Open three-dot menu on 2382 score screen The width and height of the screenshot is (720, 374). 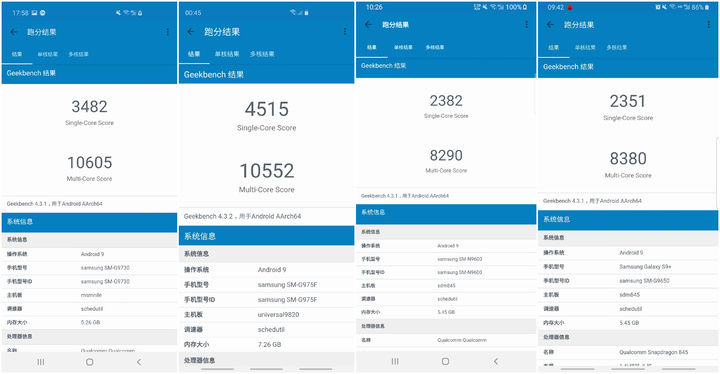pos(526,24)
